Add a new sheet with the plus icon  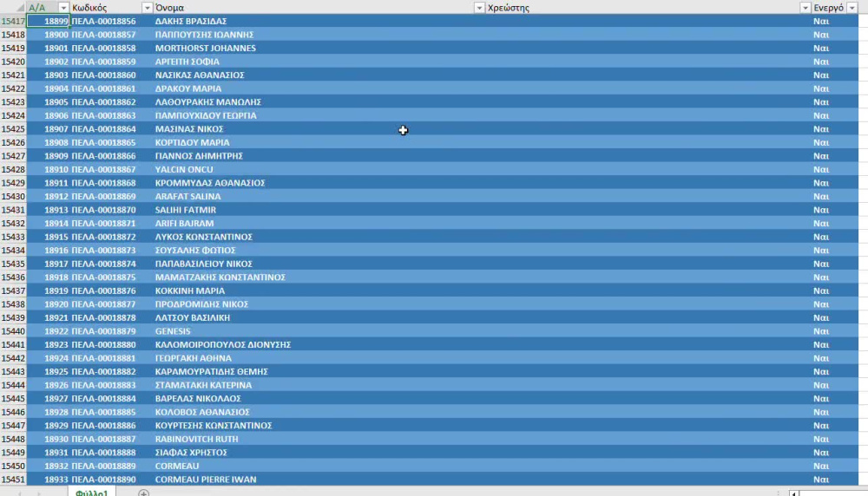click(143, 493)
